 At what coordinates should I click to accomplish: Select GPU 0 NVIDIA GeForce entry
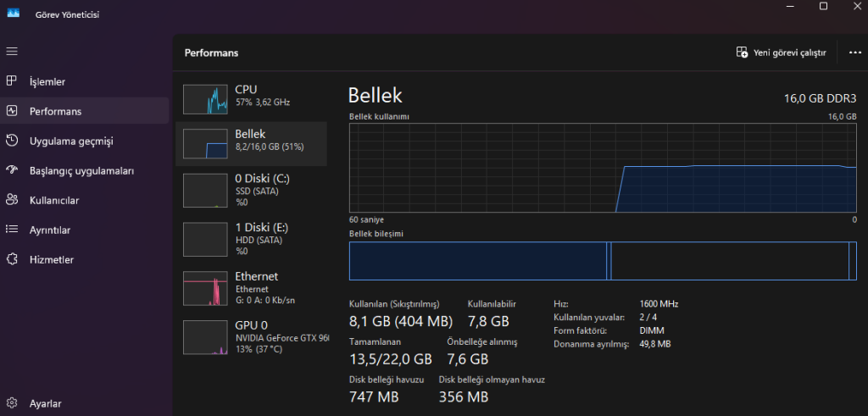[x=251, y=336]
